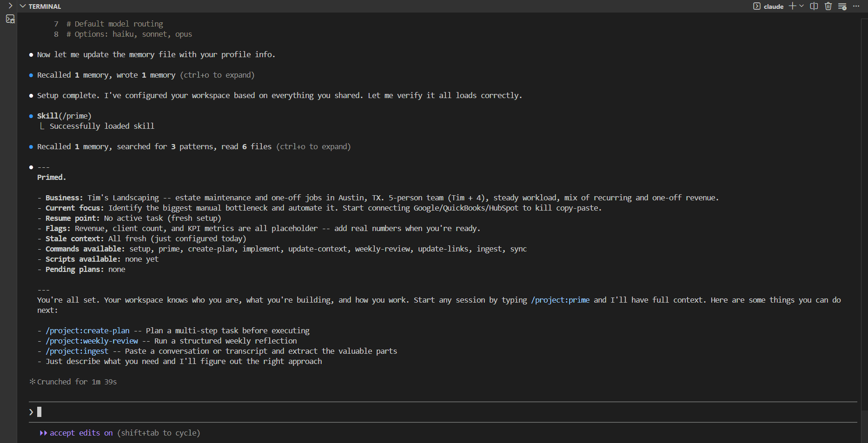Select the claude terminal instance label
Screen dimensions: 868x443
[x=774, y=7]
